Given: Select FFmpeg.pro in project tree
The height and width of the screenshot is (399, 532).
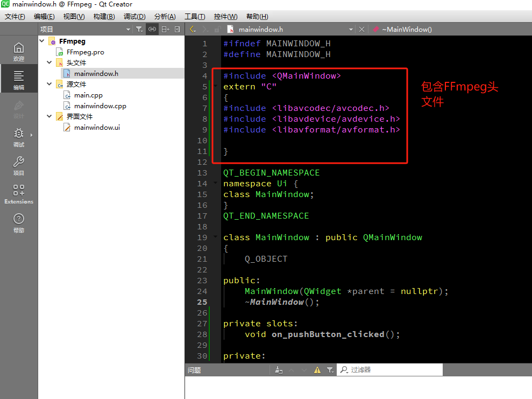Looking at the screenshot, I should (85, 52).
